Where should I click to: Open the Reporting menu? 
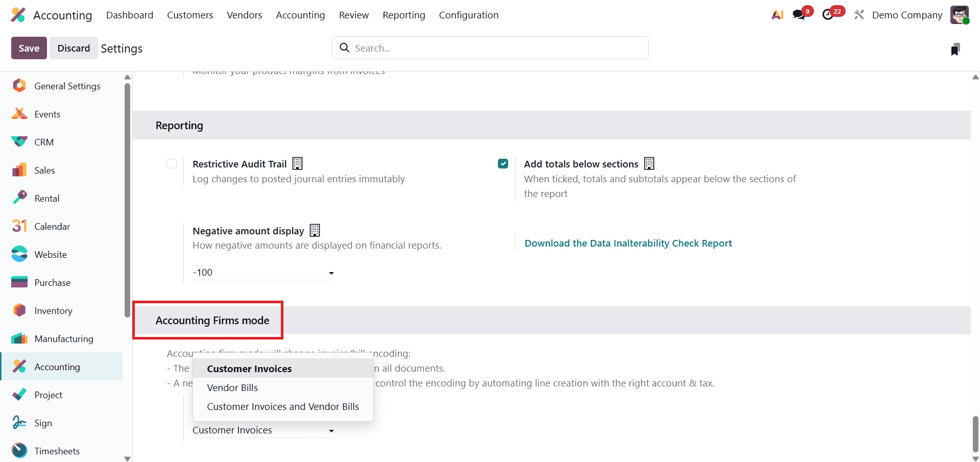point(403,15)
